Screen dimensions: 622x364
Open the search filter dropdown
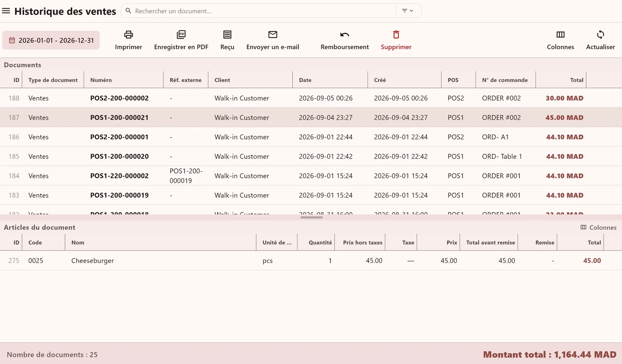point(407,11)
